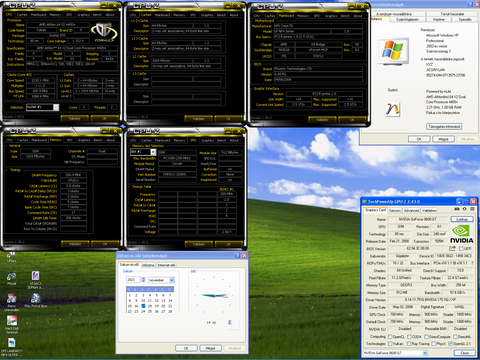Click the question mark beside Bus Interface
The image size is (480, 360).
(x=472, y=263)
